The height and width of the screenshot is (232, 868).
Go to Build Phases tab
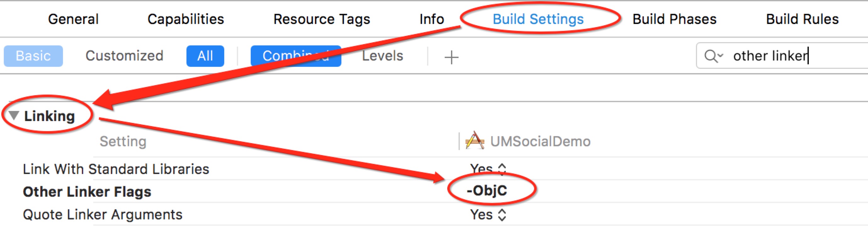coord(674,19)
